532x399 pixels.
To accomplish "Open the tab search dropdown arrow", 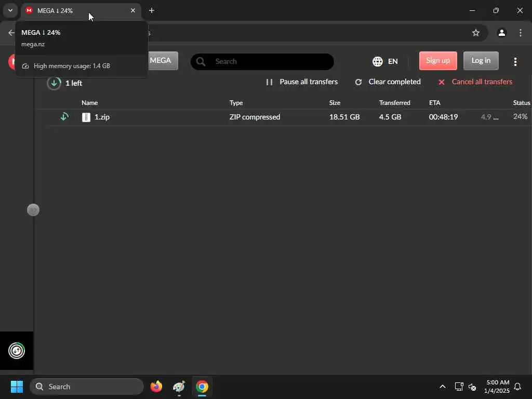I will pyautogui.click(x=10, y=10).
